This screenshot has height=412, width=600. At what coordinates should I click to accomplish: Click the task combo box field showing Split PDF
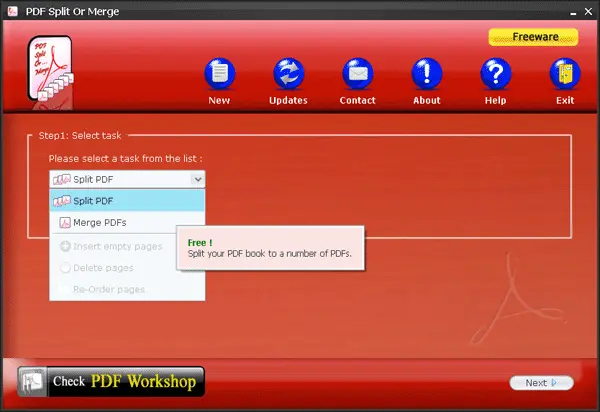(x=127, y=179)
